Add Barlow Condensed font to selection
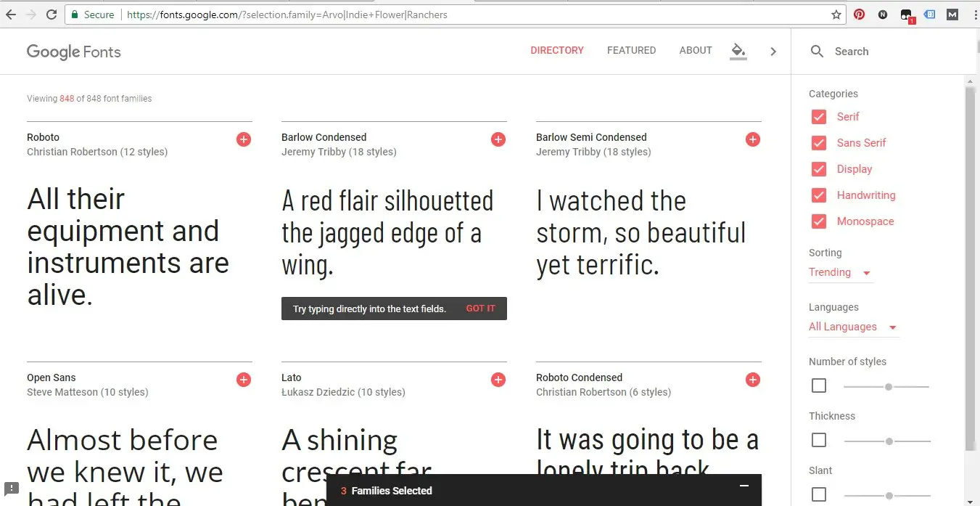 point(498,139)
